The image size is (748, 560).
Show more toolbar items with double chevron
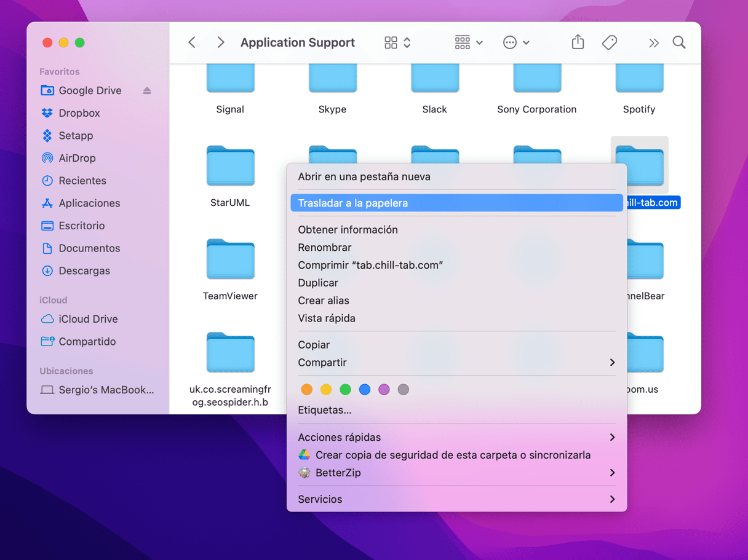pyautogui.click(x=653, y=42)
